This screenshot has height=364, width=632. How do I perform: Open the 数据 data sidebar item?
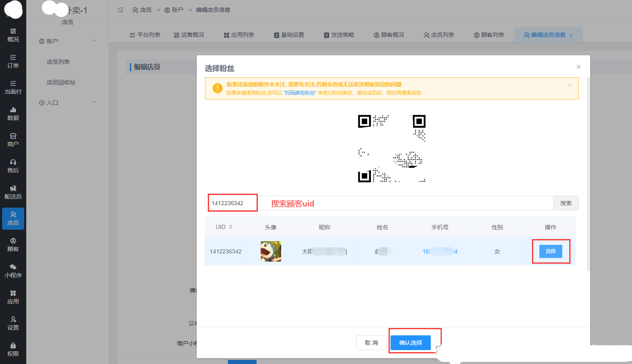[13, 114]
